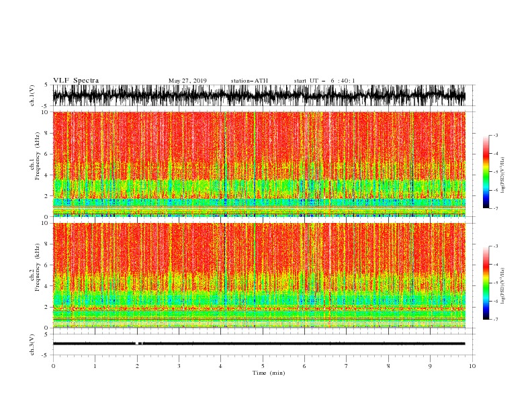Select the "May 27, 2019" date text
This screenshot has width=532, height=411.
[x=187, y=81]
